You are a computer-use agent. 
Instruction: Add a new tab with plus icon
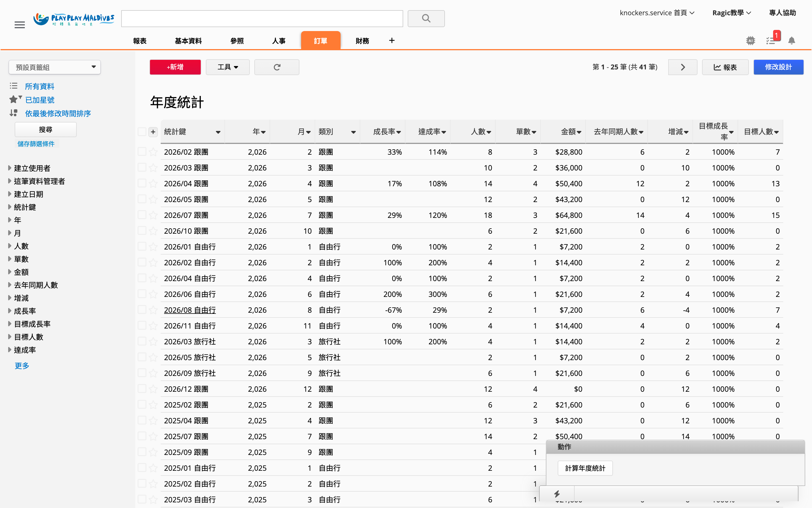click(392, 41)
